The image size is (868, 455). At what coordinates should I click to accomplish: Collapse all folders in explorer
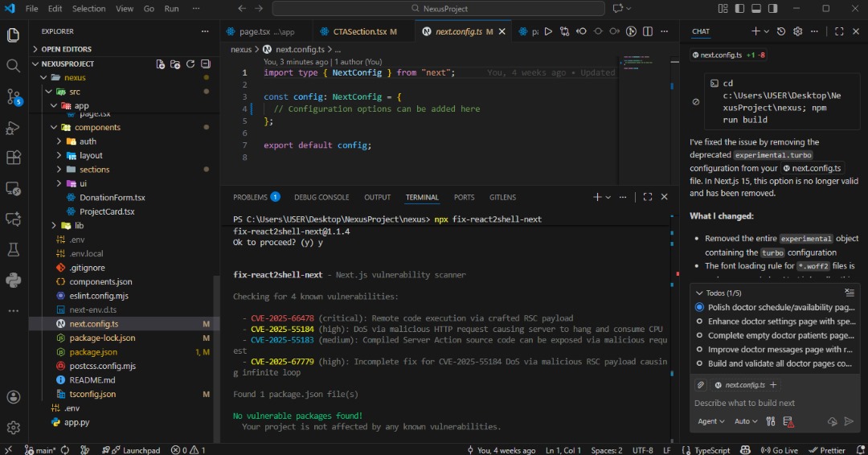coord(206,64)
